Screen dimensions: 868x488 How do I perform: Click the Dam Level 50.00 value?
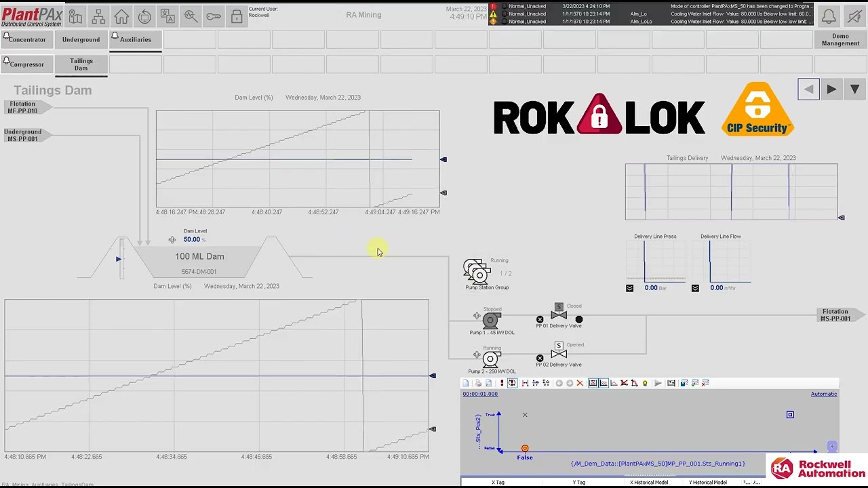click(x=191, y=239)
